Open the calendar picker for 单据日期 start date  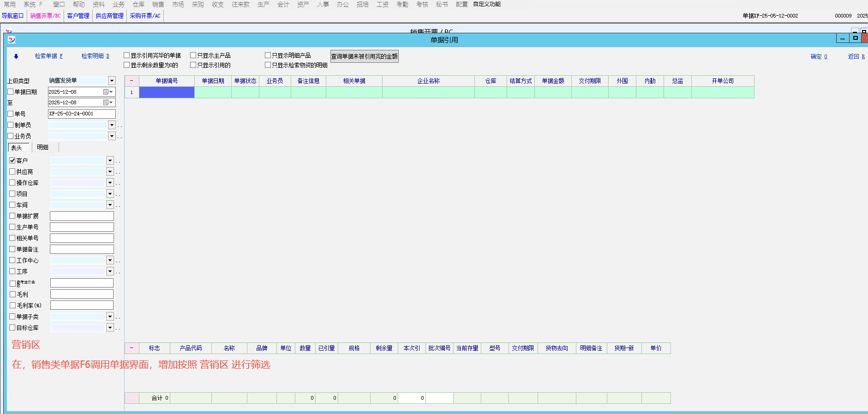tap(108, 92)
